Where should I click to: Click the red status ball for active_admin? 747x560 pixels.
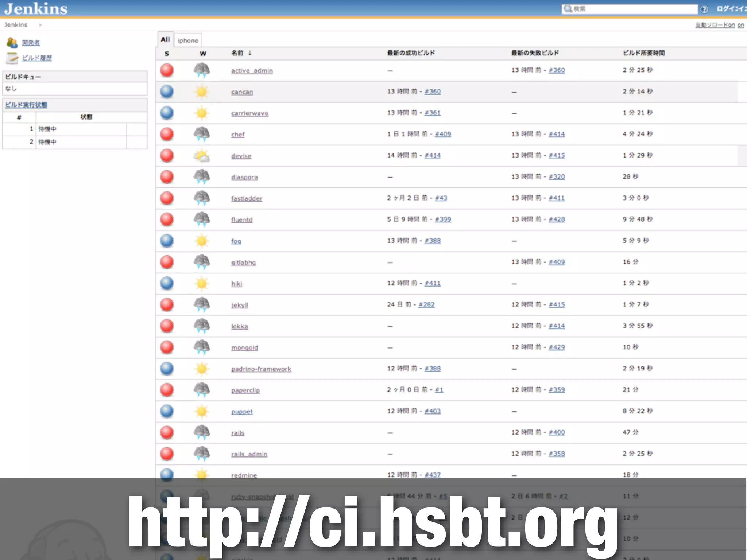point(167,70)
